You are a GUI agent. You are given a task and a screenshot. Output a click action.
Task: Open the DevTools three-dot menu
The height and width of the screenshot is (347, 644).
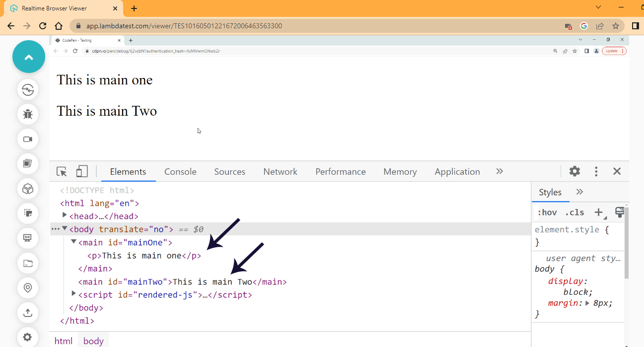point(596,171)
